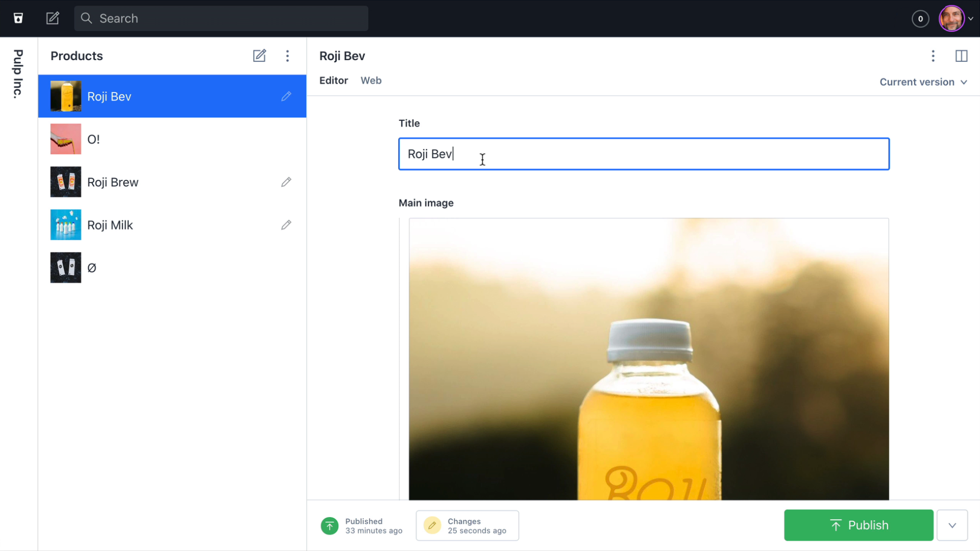Select the Roji Milk product item
The width and height of the screenshot is (980, 551).
coord(171,224)
